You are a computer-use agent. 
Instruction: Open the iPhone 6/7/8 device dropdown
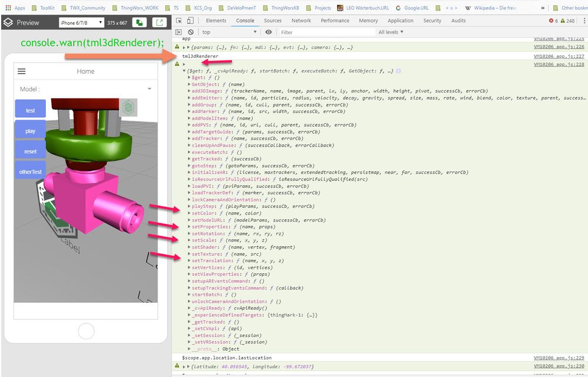click(x=82, y=22)
